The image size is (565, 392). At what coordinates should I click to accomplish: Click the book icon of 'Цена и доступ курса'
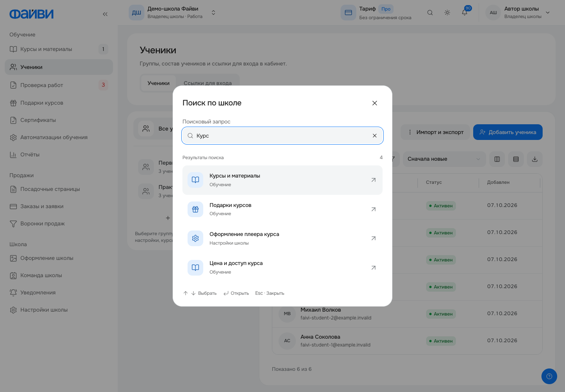(x=195, y=268)
